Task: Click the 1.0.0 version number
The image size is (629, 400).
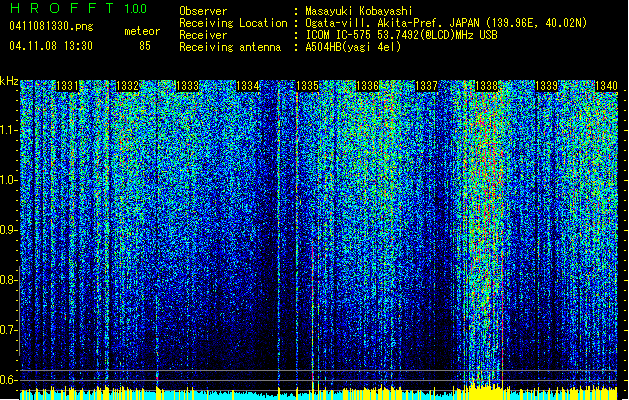Action: coord(136,9)
